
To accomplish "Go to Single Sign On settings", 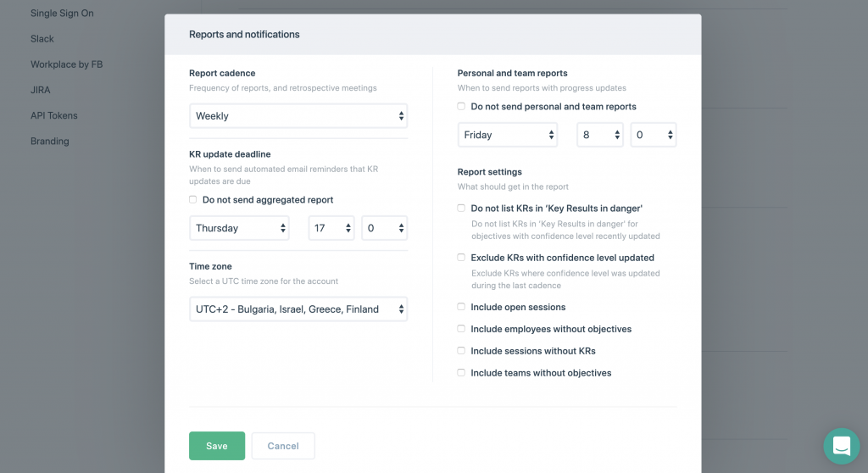I will click(x=62, y=14).
